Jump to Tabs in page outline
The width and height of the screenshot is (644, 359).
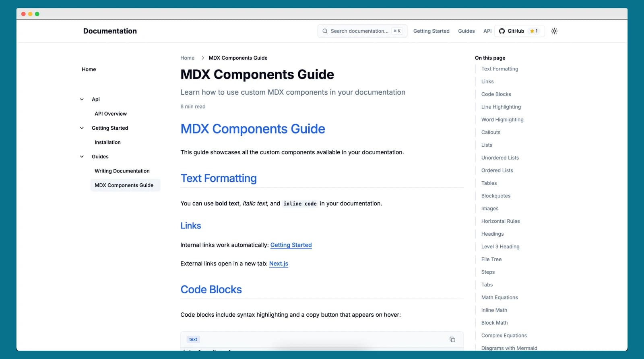point(487,284)
